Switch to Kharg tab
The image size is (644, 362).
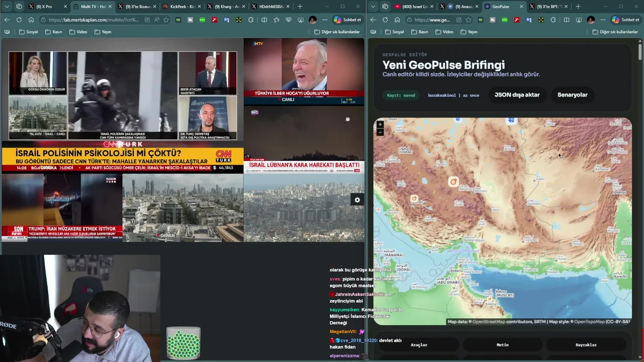click(x=227, y=7)
